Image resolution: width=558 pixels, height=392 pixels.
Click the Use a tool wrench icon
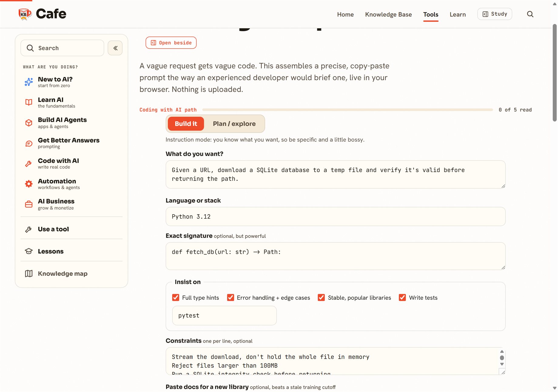(28, 229)
